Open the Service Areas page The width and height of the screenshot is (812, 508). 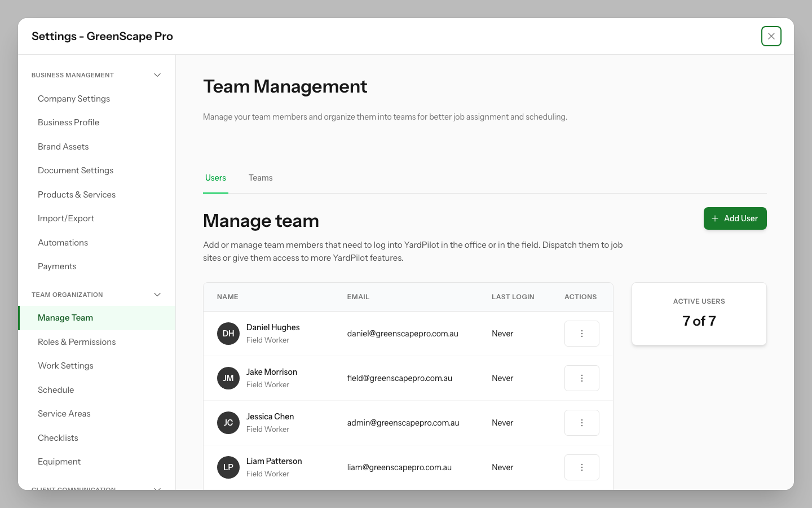click(x=64, y=413)
